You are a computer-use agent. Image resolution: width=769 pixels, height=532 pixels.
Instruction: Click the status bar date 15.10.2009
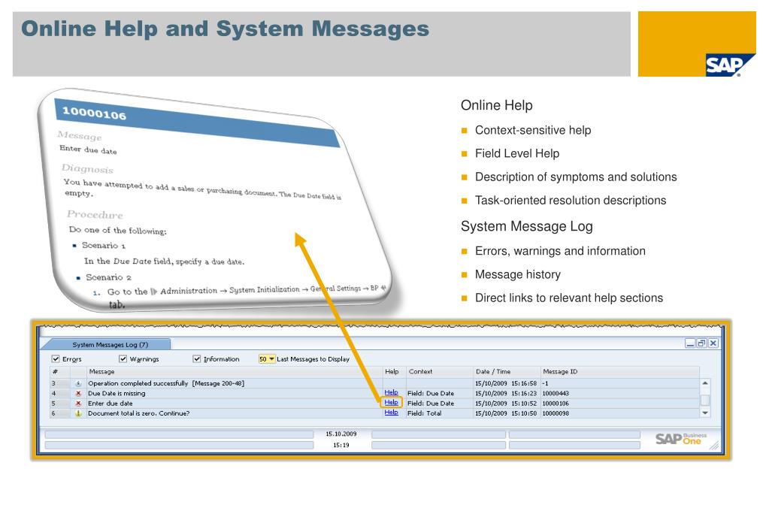[x=341, y=434]
